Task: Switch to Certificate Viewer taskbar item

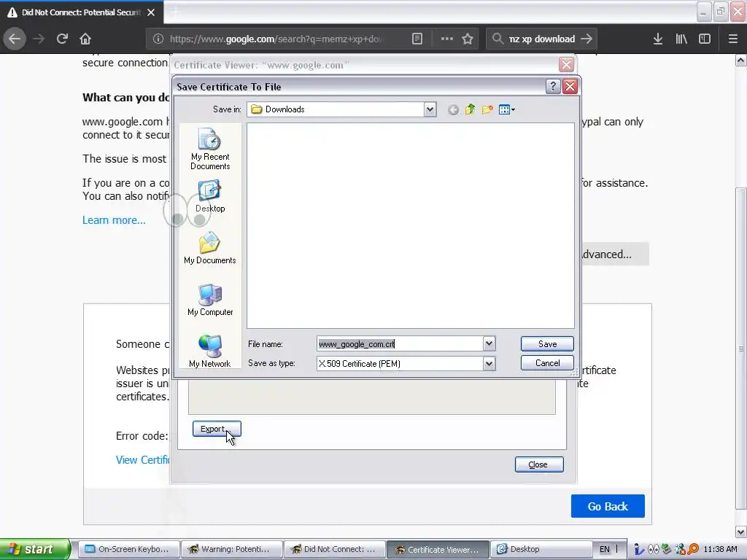Action: pyautogui.click(x=438, y=549)
